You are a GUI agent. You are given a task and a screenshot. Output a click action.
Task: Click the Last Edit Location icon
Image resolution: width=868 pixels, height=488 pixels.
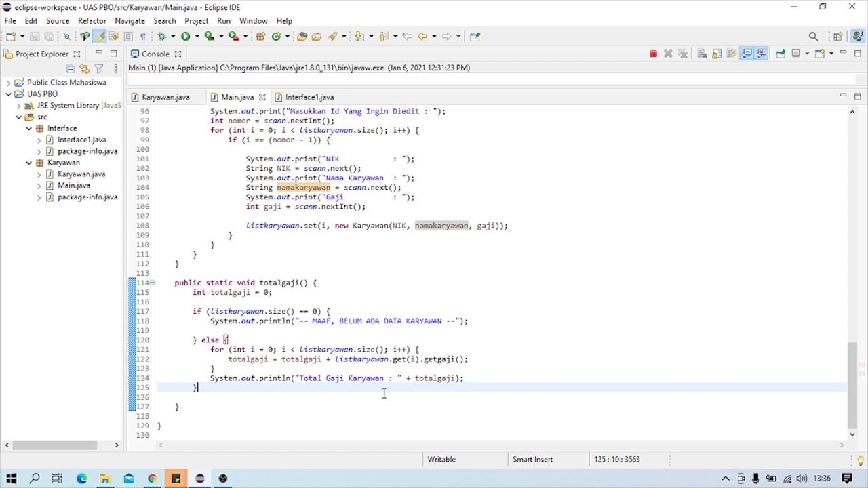click(x=408, y=36)
